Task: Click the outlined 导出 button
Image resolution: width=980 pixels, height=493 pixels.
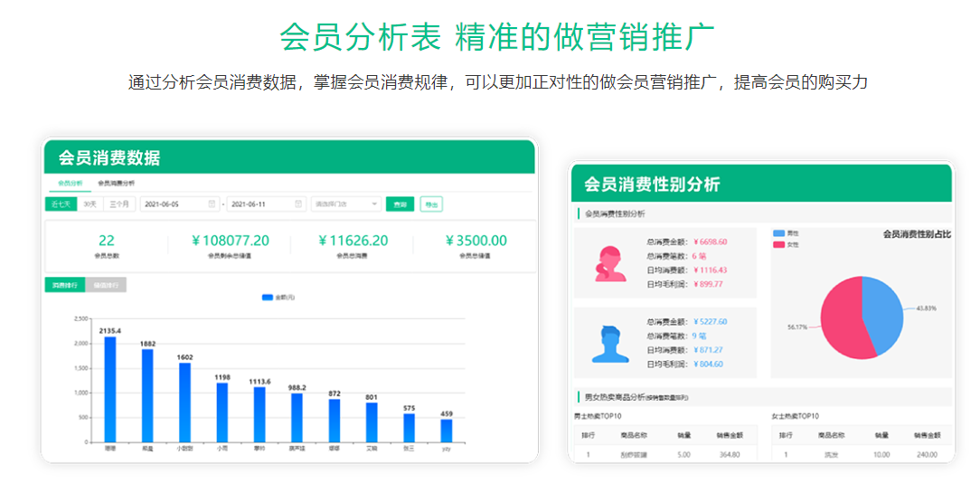Action: [431, 204]
